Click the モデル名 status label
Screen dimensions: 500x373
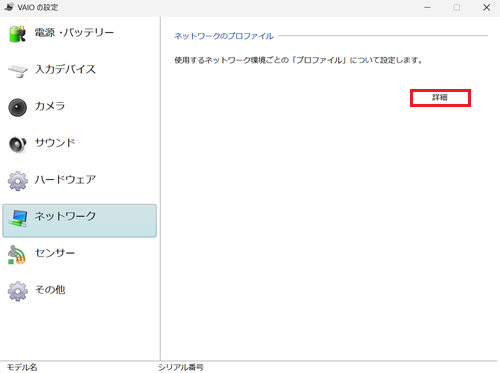(x=22, y=367)
